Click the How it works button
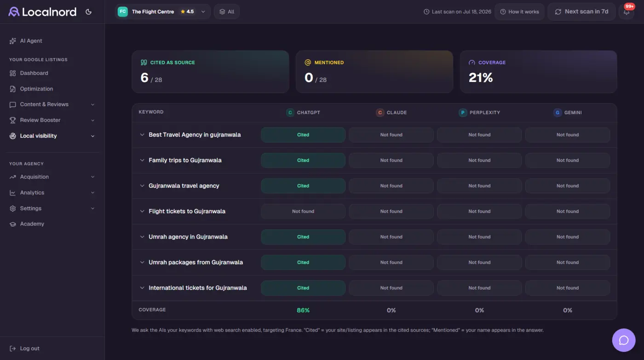The image size is (644, 360). coord(519,12)
